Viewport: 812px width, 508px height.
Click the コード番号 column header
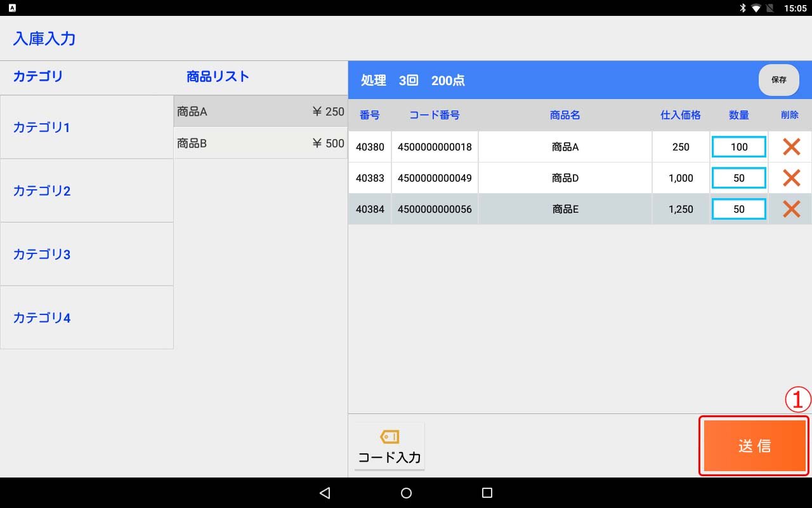tap(435, 115)
